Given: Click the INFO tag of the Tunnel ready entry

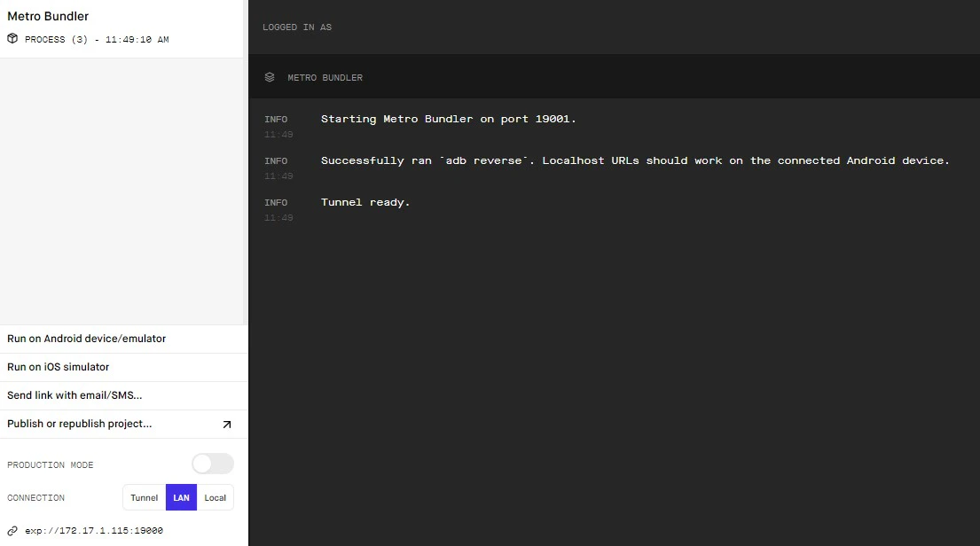Looking at the screenshot, I should (x=276, y=202).
